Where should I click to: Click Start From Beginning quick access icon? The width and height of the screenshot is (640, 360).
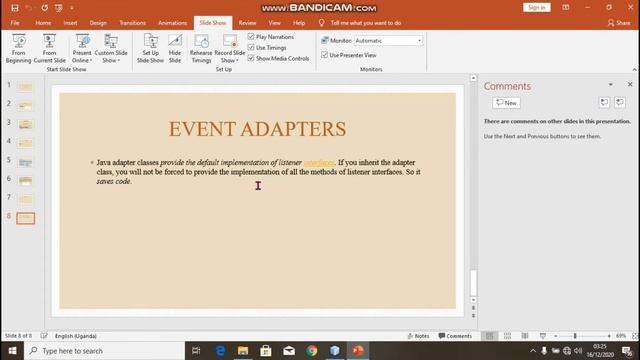point(58,8)
